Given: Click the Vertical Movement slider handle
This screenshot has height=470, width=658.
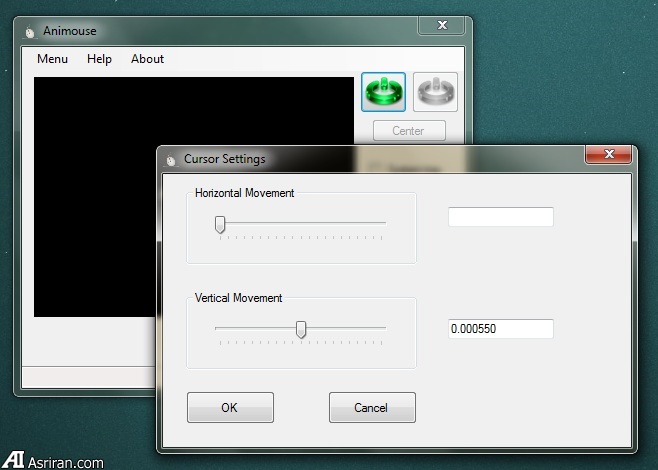Looking at the screenshot, I should click(x=301, y=330).
